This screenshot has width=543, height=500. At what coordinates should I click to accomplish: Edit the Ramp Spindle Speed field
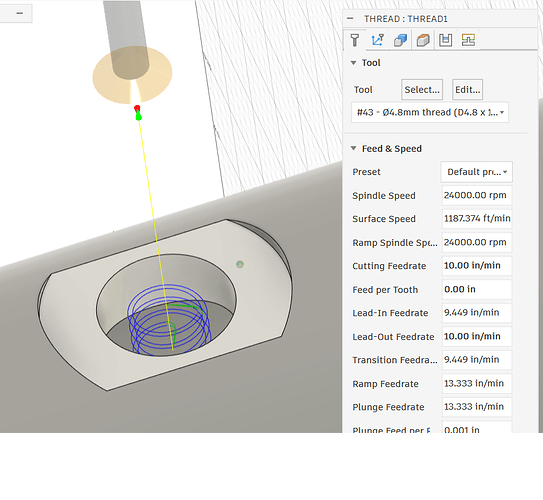point(477,242)
